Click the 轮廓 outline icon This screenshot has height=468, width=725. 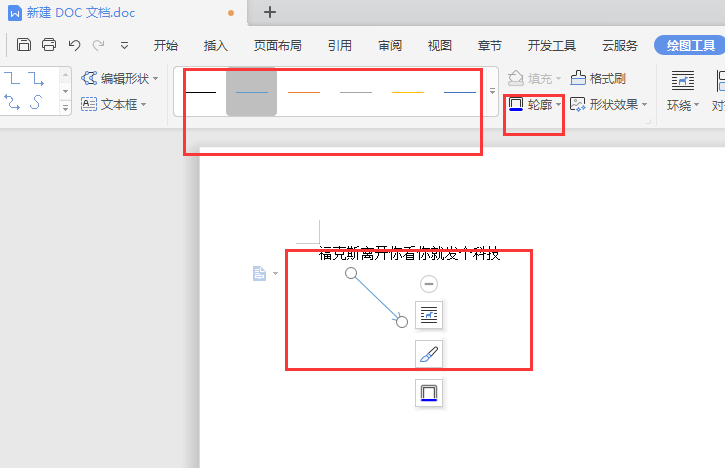pyautogui.click(x=516, y=104)
